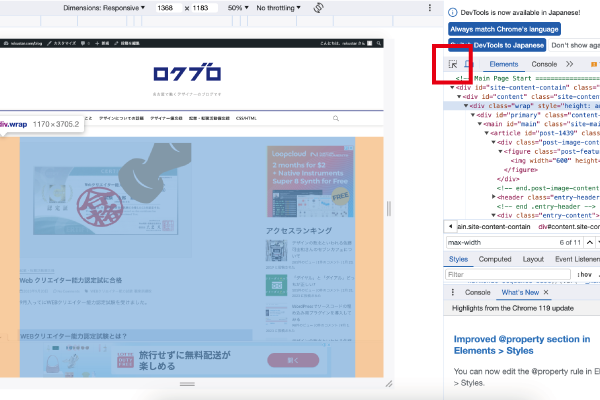
Task: Switch to the Console tab
Action: click(544, 64)
